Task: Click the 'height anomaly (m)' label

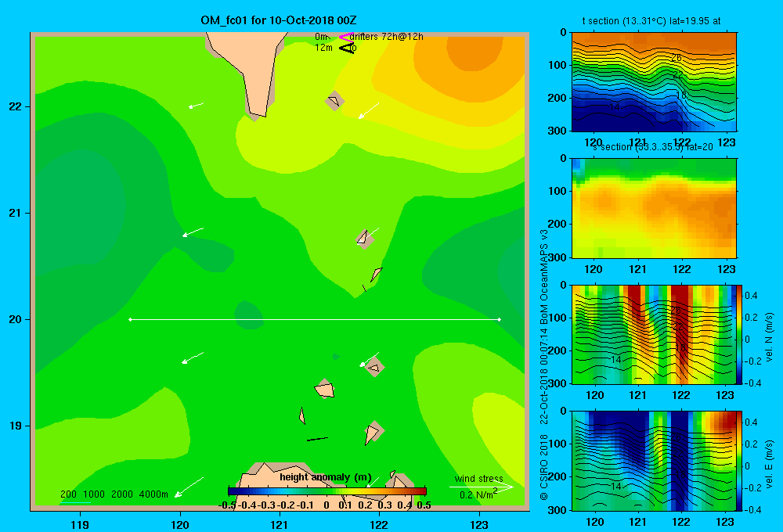Action: [325, 477]
